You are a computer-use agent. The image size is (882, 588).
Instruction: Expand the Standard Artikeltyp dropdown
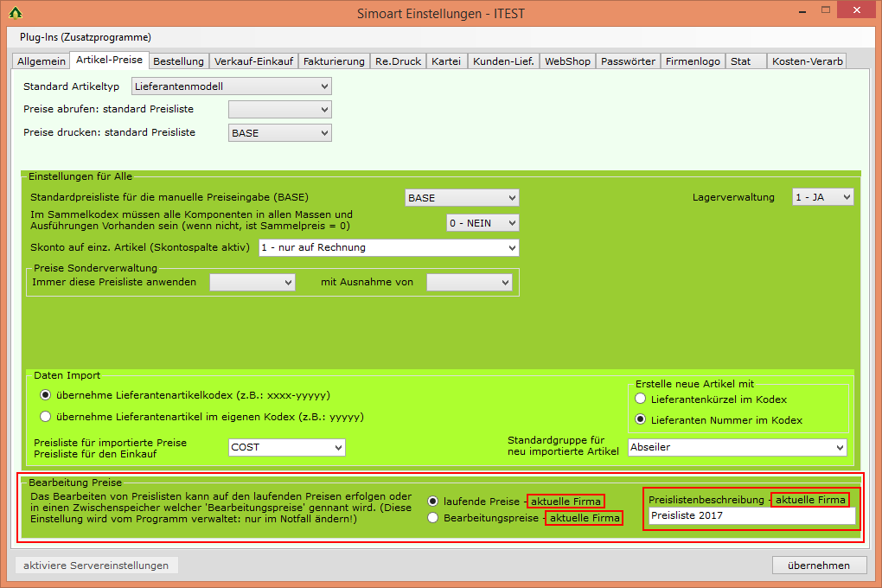[x=231, y=86]
